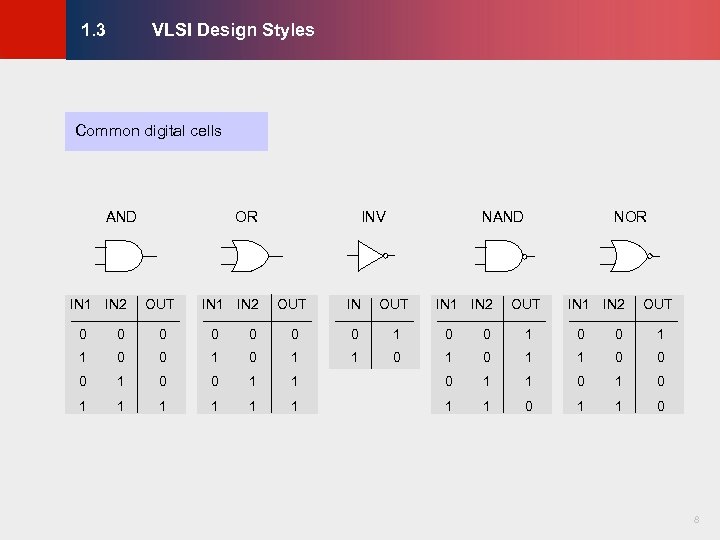Click the NAND truth table IN2 header

pyautogui.click(x=482, y=304)
